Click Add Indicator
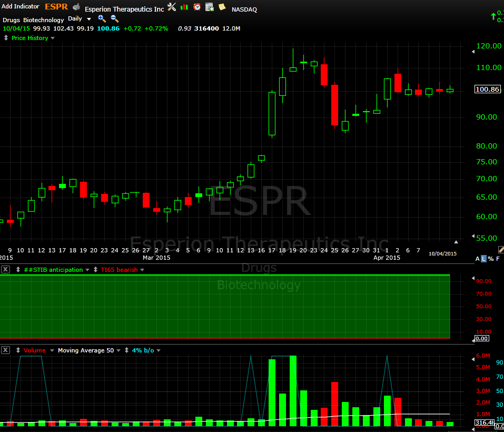504x432 pixels. click(x=21, y=6)
